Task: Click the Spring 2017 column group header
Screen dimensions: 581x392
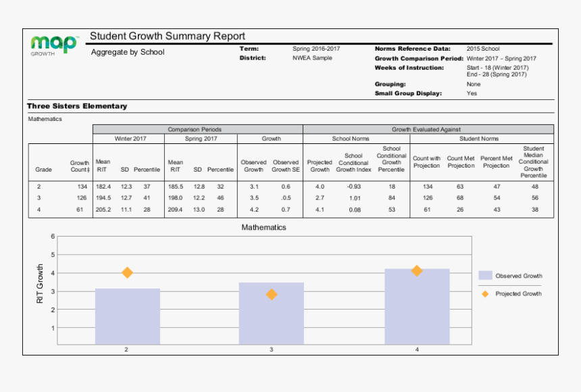Action: pyautogui.click(x=201, y=139)
